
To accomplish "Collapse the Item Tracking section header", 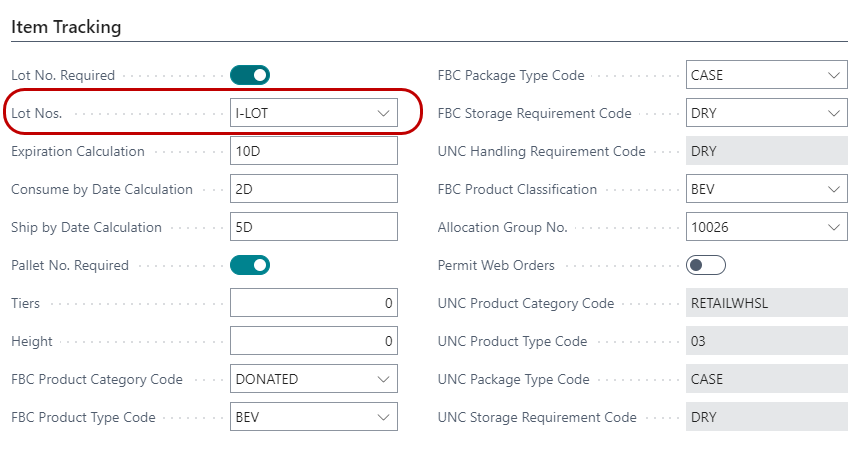I will pyautogui.click(x=66, y=28).
